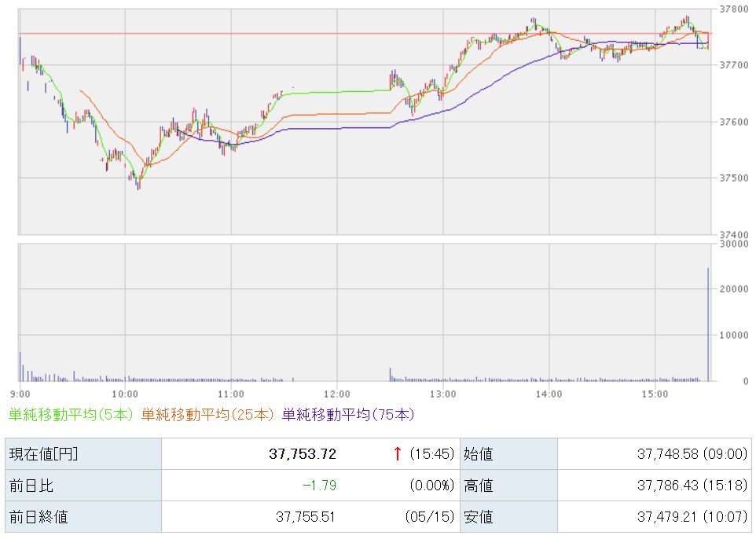Click the red up arrow beside 15:45

pyautogui.click(x=398, y=453)
